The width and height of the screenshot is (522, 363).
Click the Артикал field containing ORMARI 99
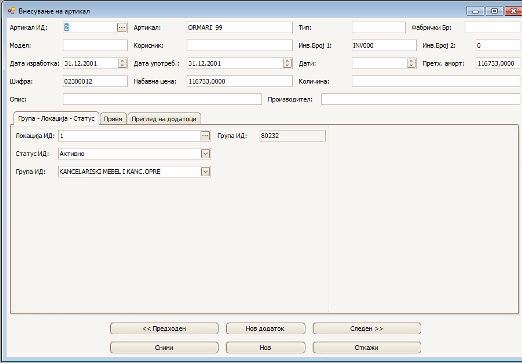click(239, 27)
